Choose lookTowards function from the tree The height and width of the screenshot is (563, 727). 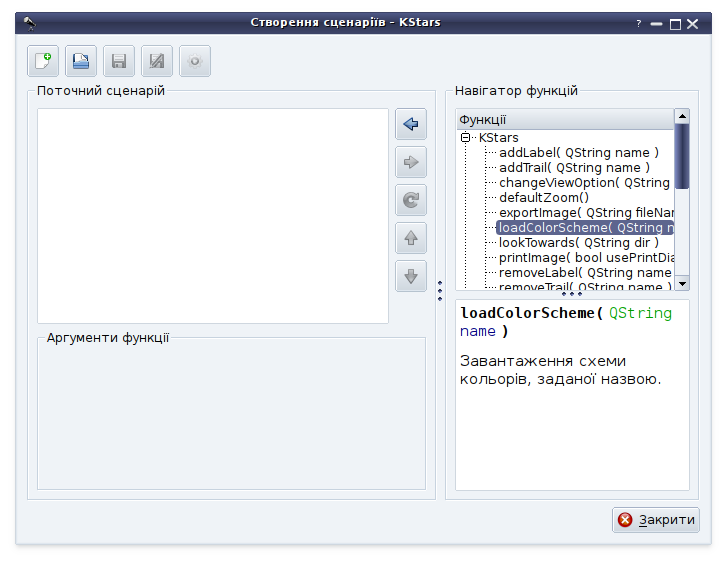point(578,243)
